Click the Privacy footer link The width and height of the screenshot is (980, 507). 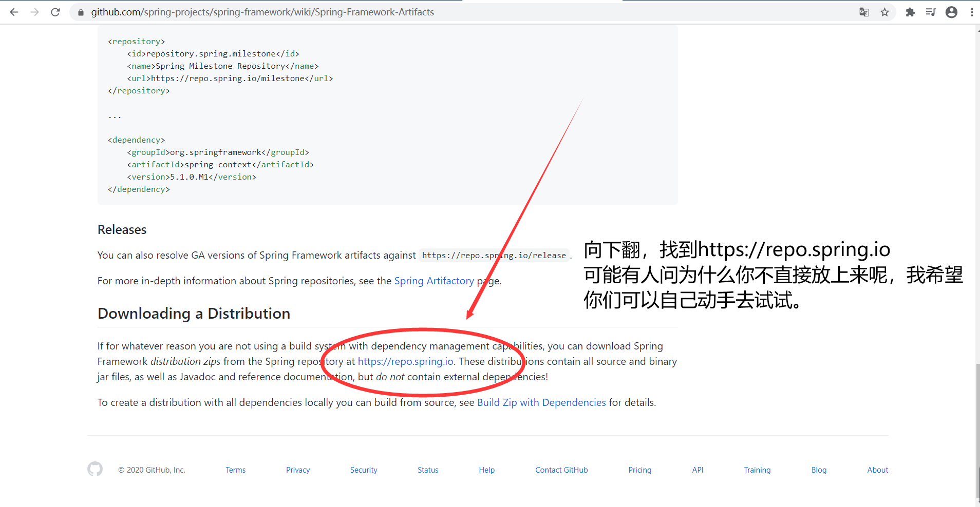298,470
